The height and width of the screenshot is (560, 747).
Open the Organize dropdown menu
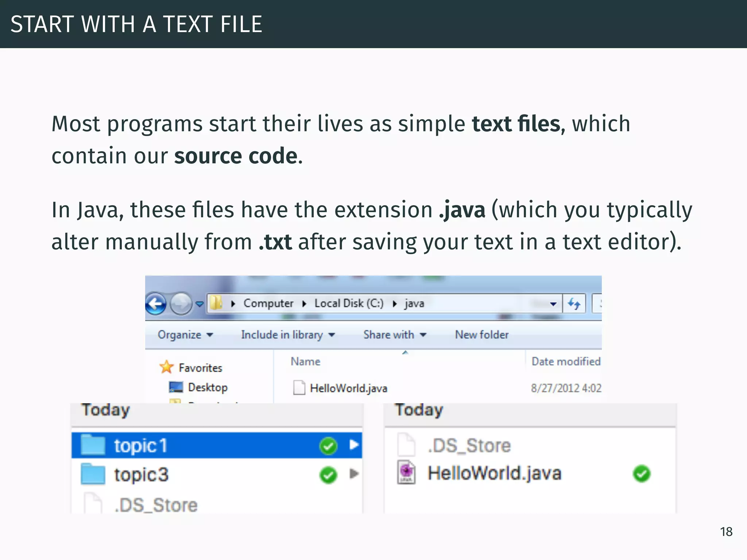pos(185,335)
